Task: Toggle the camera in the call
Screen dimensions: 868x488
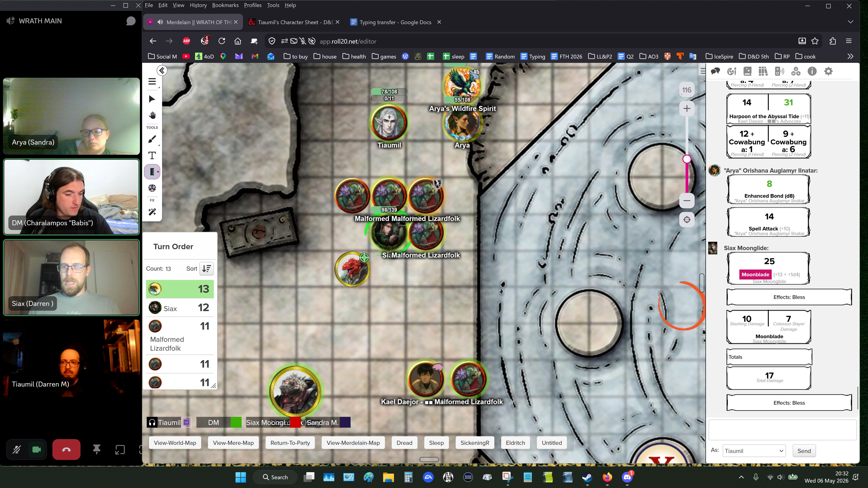Action: tap(37, 449)
